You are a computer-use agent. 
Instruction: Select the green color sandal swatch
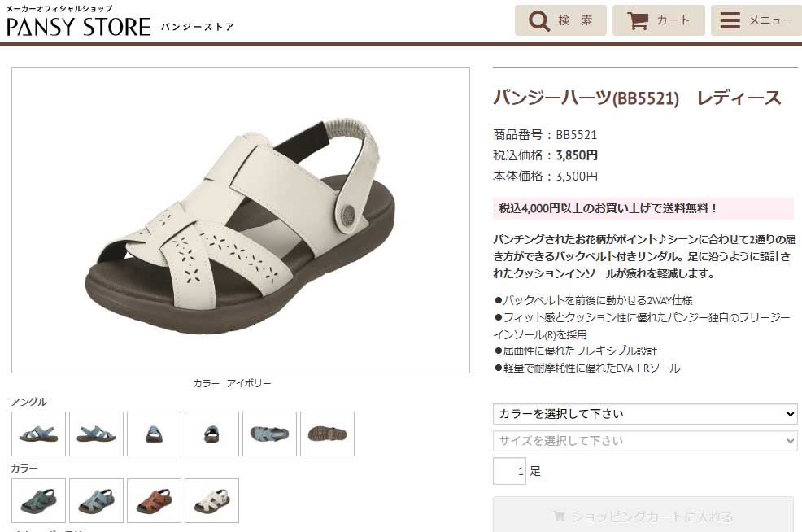(x=38, y=501)
